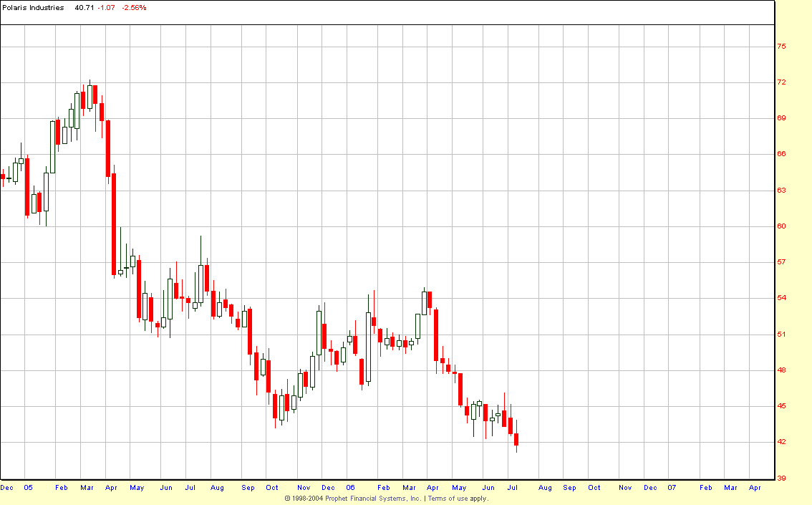The width and height of the screenshot is (812, 505).
Task: Click the 69 price axis label
Action: point(781,118)
